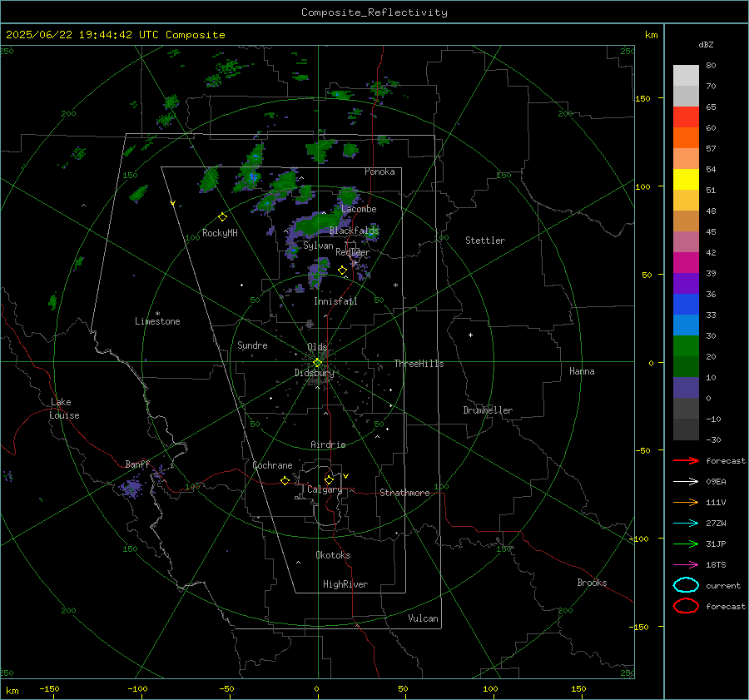Select the light gray 70-80 dBZ swatch
The image size is (749, 700).
point(686,76)
